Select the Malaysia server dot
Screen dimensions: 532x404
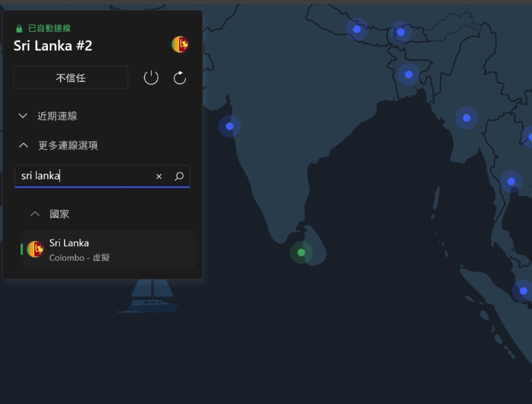523,291
